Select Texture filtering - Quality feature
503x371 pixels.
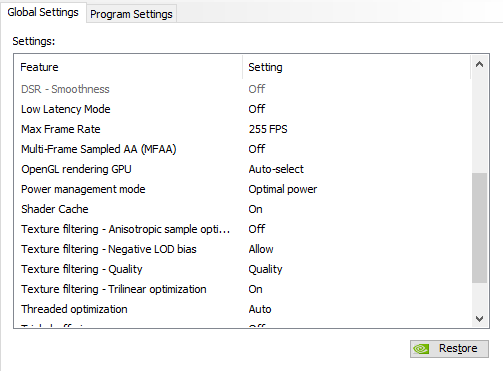click(x=82, y=269)
